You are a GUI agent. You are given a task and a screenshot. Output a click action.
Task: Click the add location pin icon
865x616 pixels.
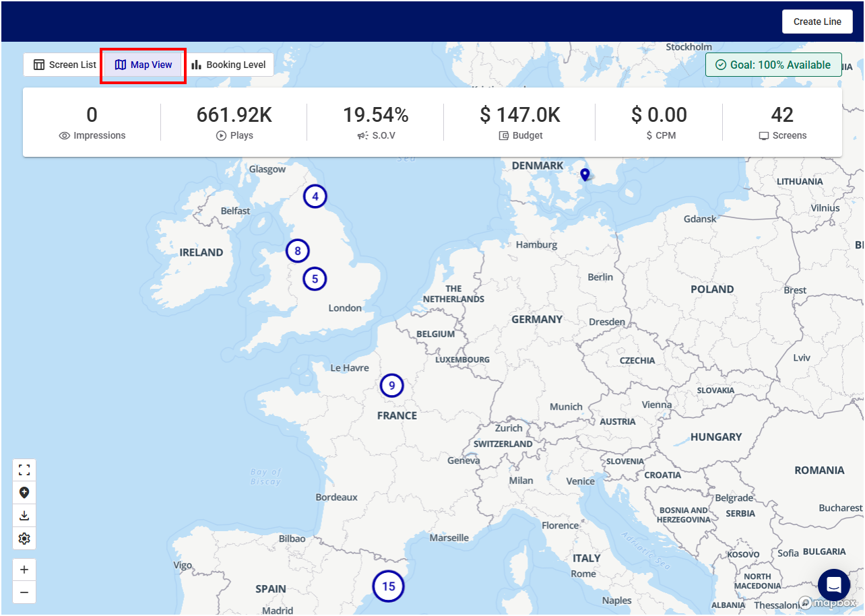(24, 493)
